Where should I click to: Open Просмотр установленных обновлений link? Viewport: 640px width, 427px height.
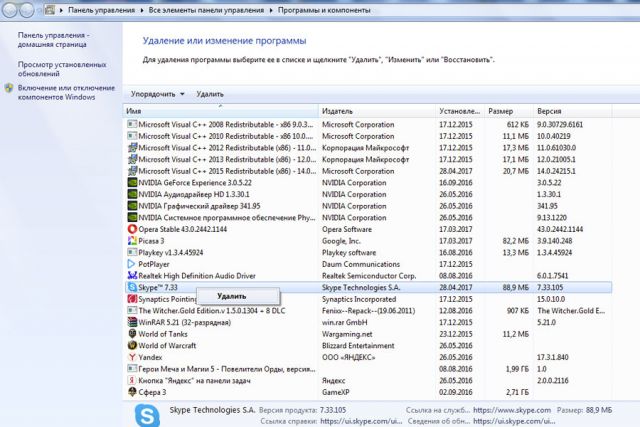click(x=62, y=69)
